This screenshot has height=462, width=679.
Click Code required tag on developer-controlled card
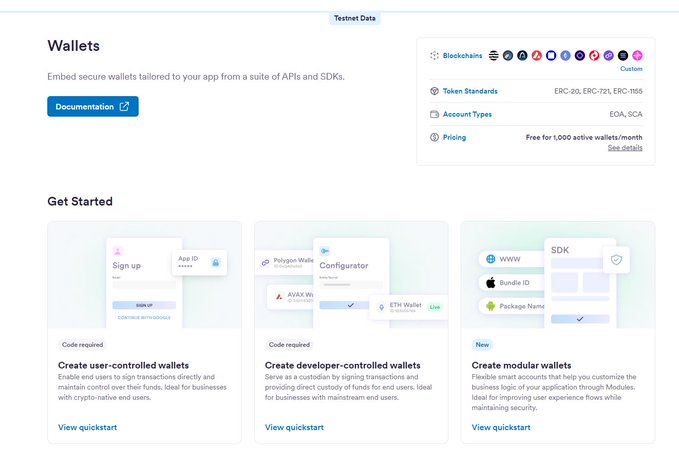(289, 345)
